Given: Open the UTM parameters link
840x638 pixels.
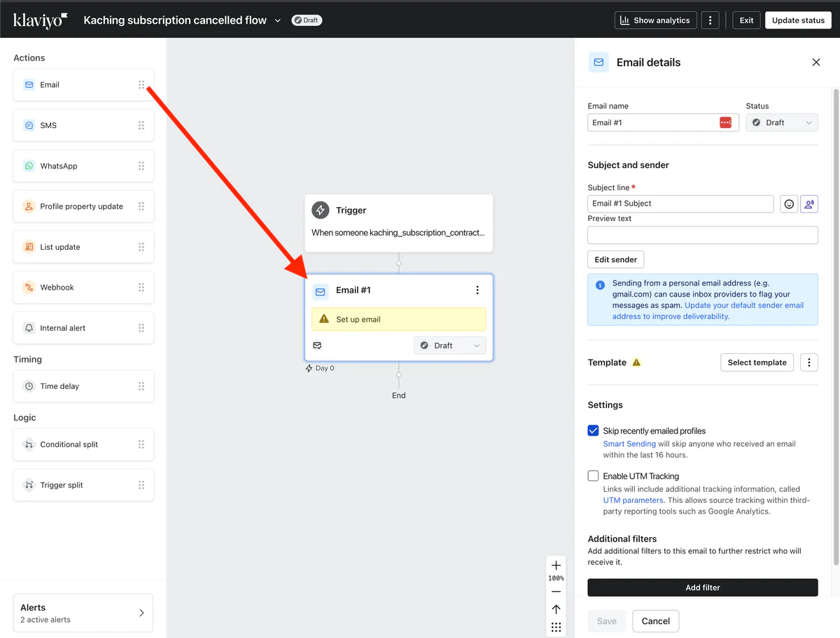Looking at the screenshot, I should point(633,500).
